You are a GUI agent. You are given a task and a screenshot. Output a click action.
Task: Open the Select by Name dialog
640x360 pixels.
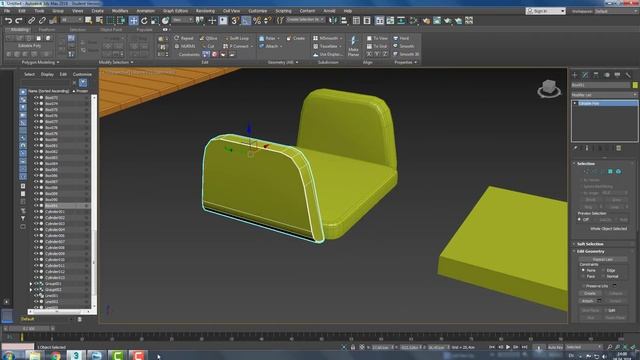99,20
